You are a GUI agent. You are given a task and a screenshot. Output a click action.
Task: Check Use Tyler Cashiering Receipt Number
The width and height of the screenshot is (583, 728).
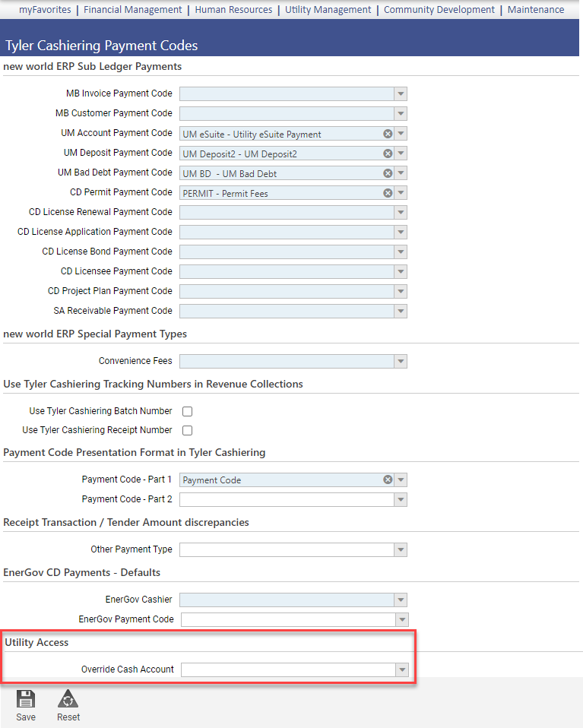(187, 430)
